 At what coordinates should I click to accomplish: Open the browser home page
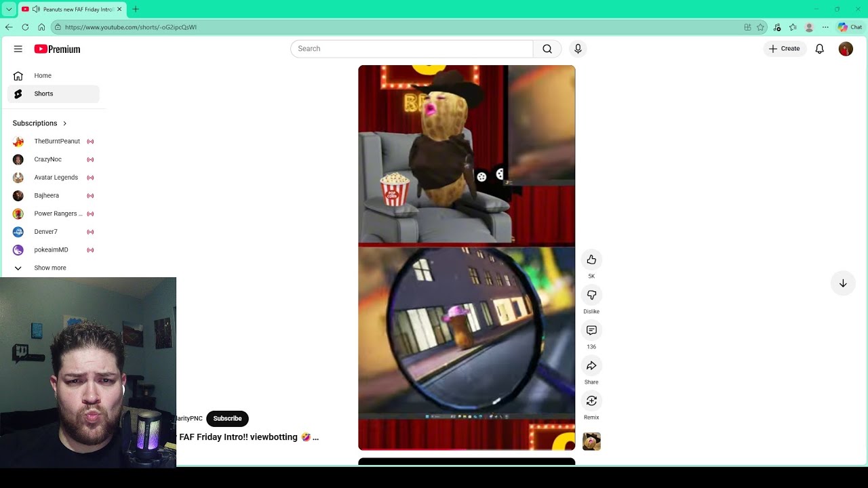coord(41,27)
